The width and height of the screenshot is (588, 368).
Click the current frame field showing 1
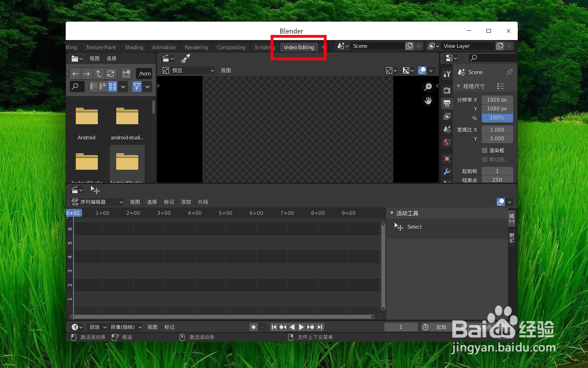click(401, 327)
